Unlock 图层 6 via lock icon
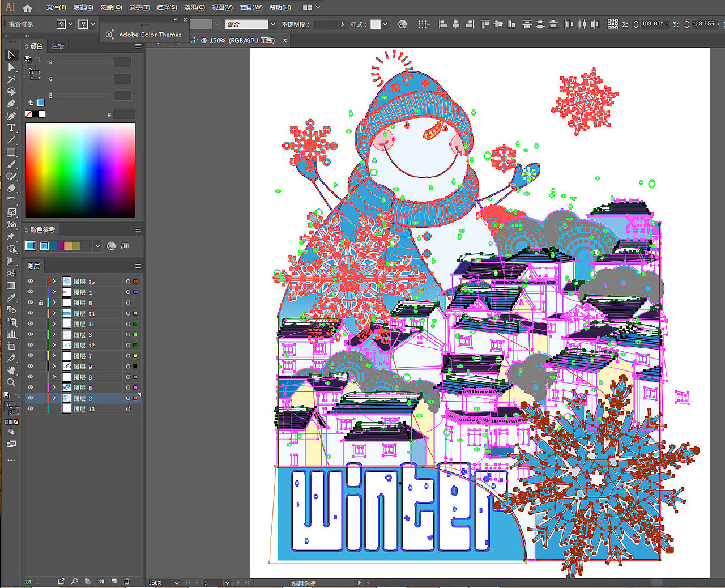Screen dimensions: 725x588 (x=41, y=303)
